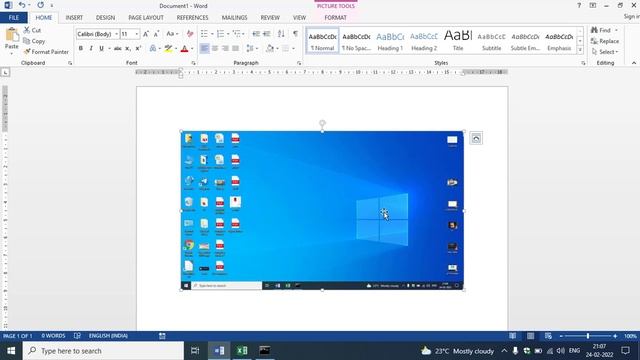Toggle Subscript formatting

(128, 49)
